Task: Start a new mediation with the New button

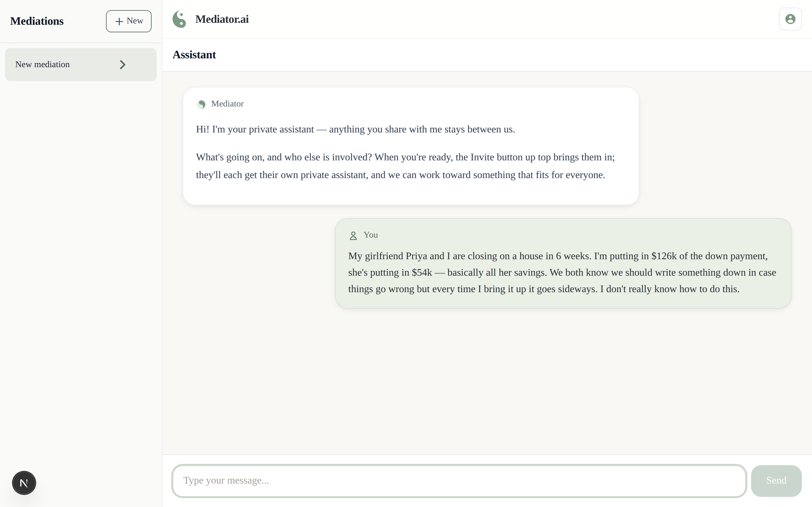Action: click(x=128, y=21)
